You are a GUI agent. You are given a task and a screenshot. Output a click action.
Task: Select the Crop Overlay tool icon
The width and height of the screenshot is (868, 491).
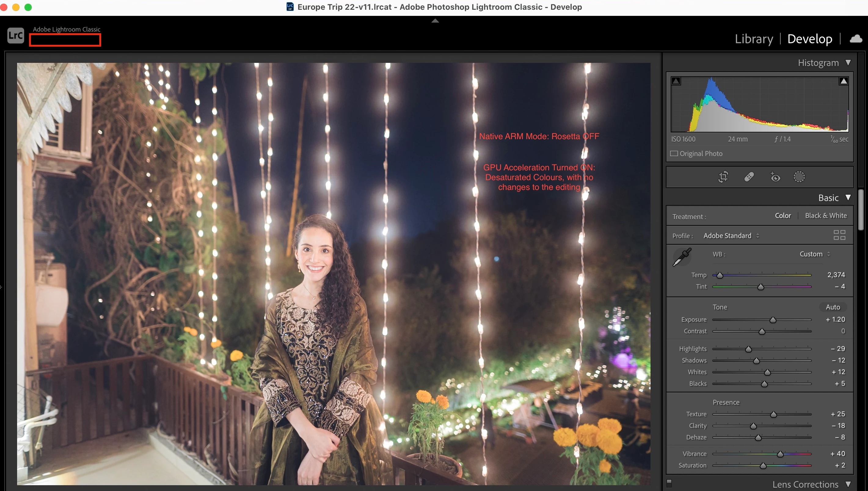[723, 177]
